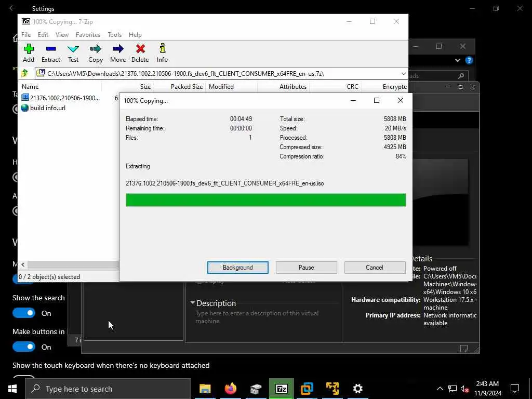Click the Elapsed time value 00:04:49
Image resolution: width=532 pixels, height=399 pixels.
(241, 119)
